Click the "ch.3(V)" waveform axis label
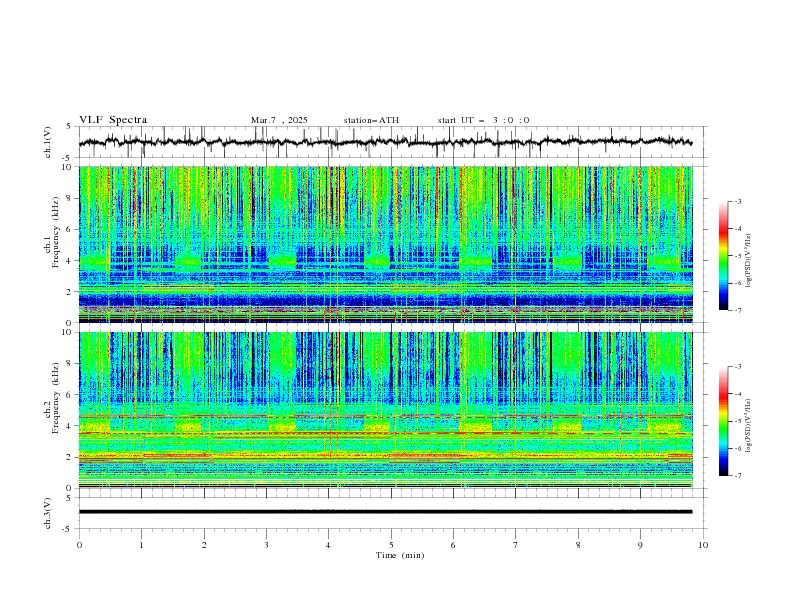 click(48, 513)
